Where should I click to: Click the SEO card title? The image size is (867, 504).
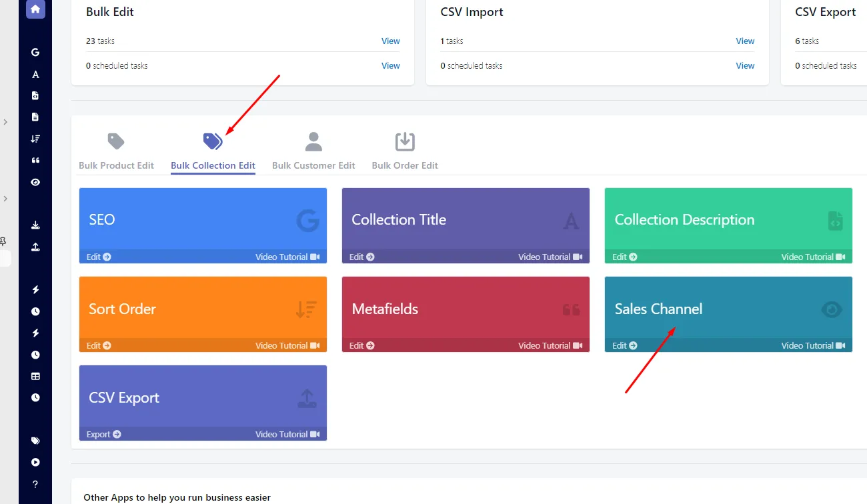coord(102,220)
